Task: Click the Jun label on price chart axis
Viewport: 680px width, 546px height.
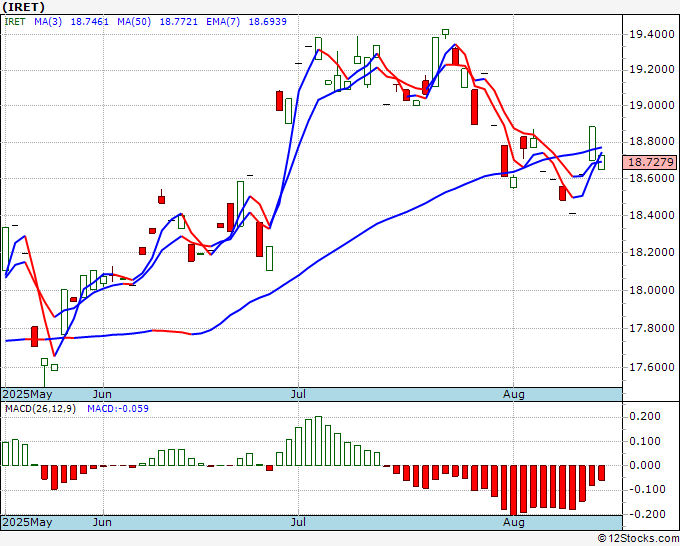Action: (x=102, y=394)
